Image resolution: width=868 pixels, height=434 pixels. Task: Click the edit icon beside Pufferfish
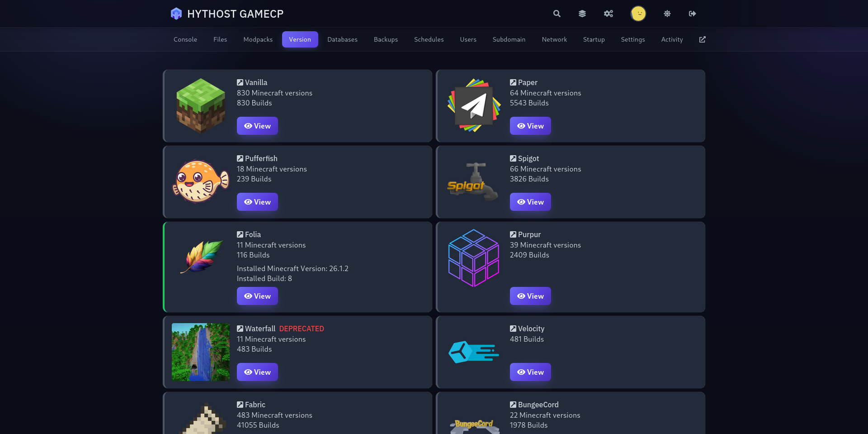tap(240, 158)
